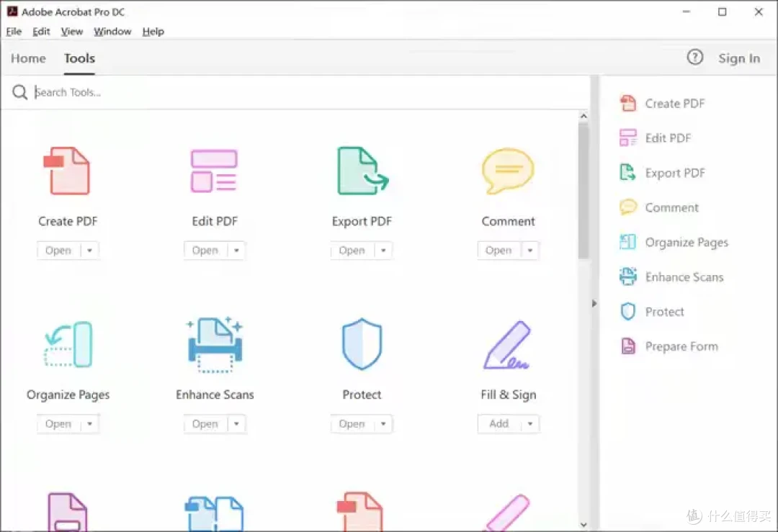Click the search magnifier icon
Viewport: 778px width, 532px height.
coord(20,92)
